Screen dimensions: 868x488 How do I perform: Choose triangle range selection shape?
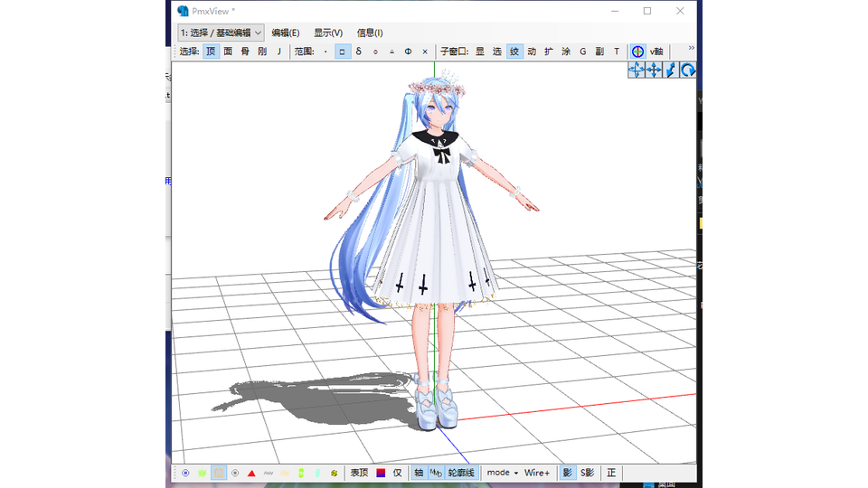pyautogui.click(x=392, y=52)
